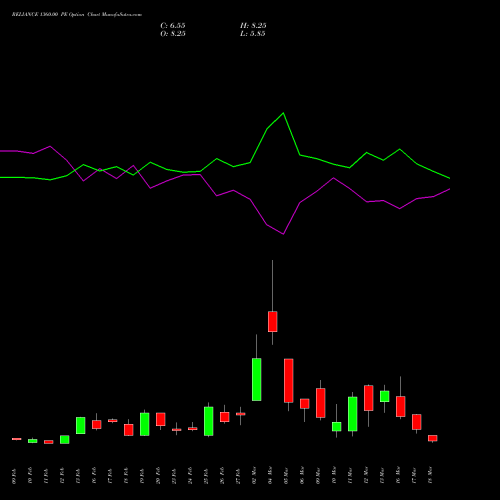Image resolution: width=500 pixels, height=500 pixels.
Task: Click the green indicator line's highest peak
Action: [283, 113]
